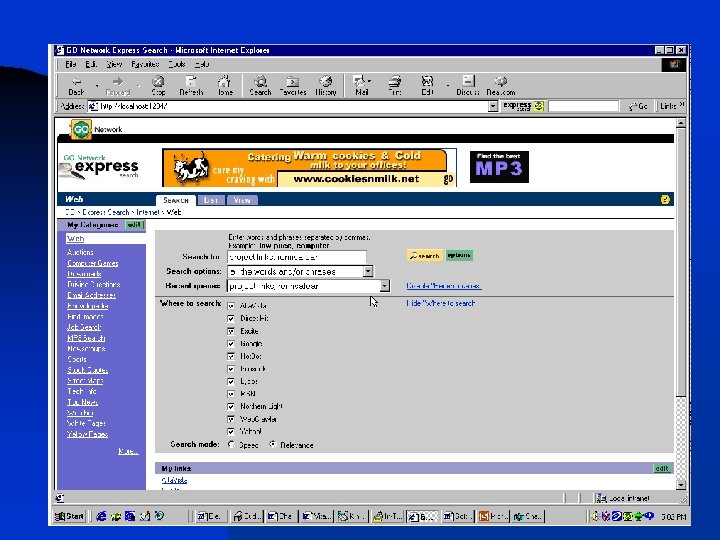The height and width of the screenshot is (540, 720).
Task: Open the Edit menu
Action: (x=91, y=64)
